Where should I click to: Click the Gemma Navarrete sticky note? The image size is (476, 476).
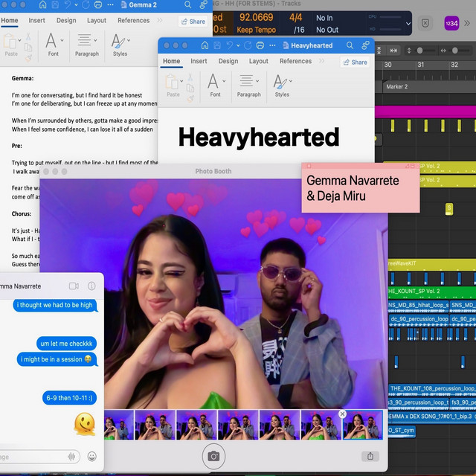(361, 188)
